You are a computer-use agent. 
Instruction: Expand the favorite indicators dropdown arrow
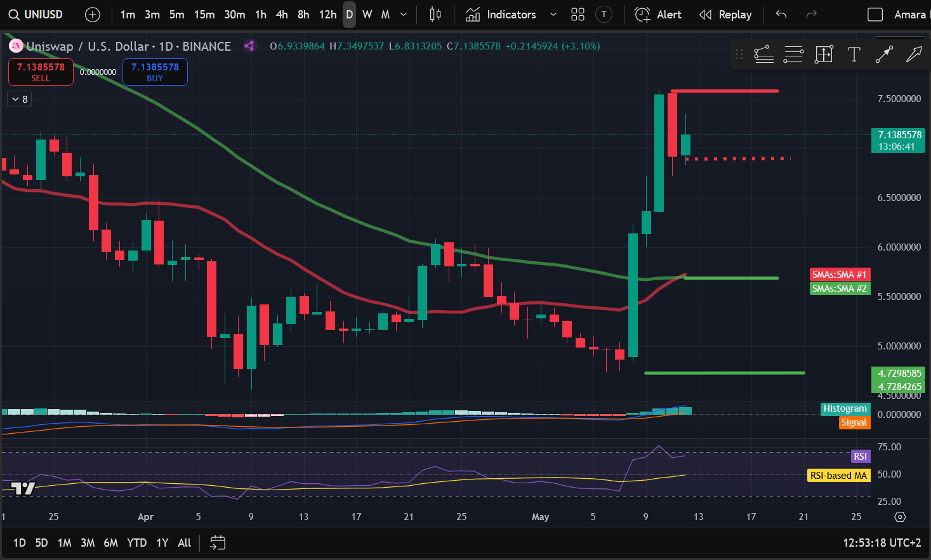(553, 14)
